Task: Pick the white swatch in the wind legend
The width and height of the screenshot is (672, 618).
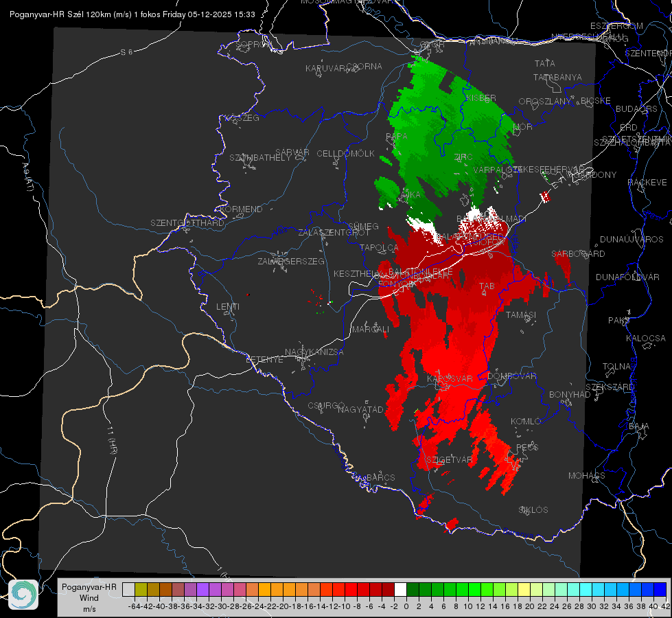Action: tap(400, 590)
